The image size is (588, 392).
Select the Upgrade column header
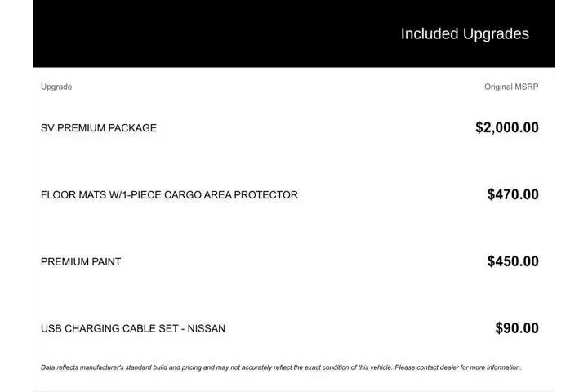pyautogui.click(x=56, y=87)
